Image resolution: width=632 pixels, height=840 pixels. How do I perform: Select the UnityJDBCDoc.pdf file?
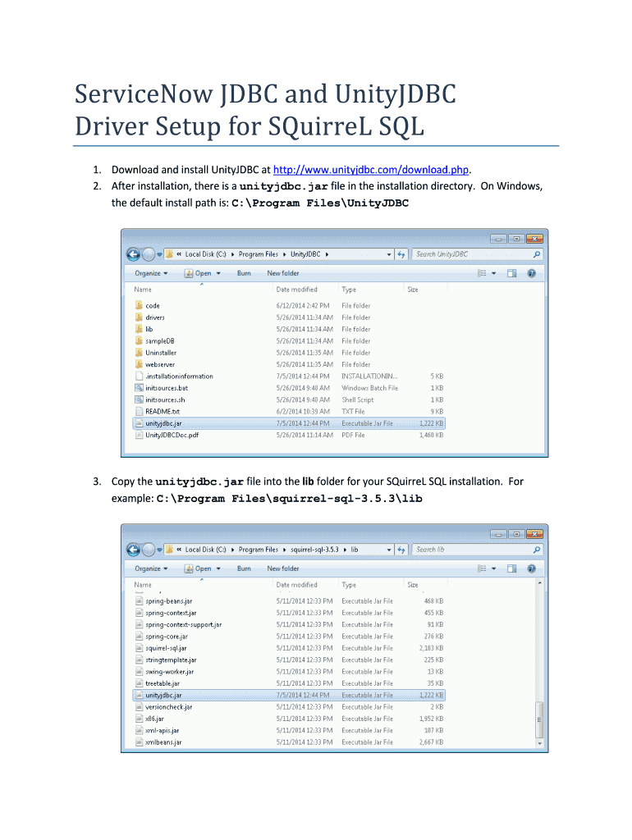[x=172, y=435]
